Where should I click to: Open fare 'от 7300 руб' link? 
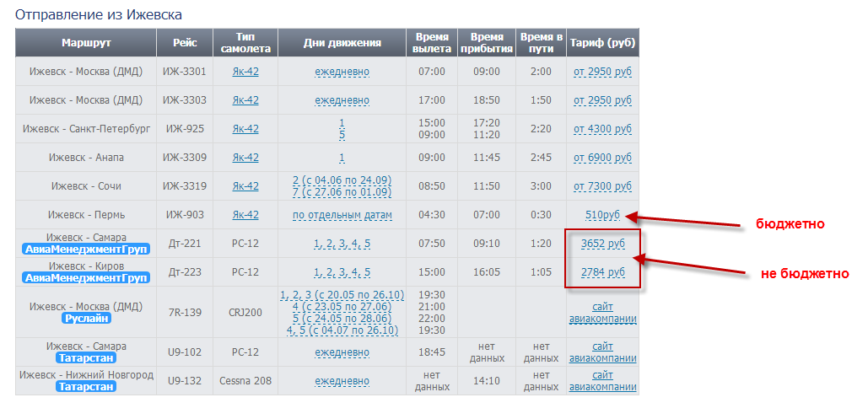click(603, 186)
